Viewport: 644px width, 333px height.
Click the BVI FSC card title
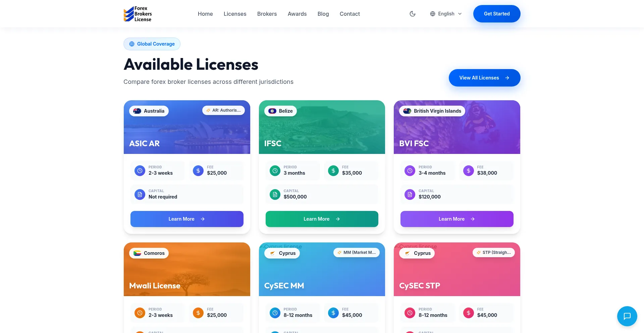[414, 144]
